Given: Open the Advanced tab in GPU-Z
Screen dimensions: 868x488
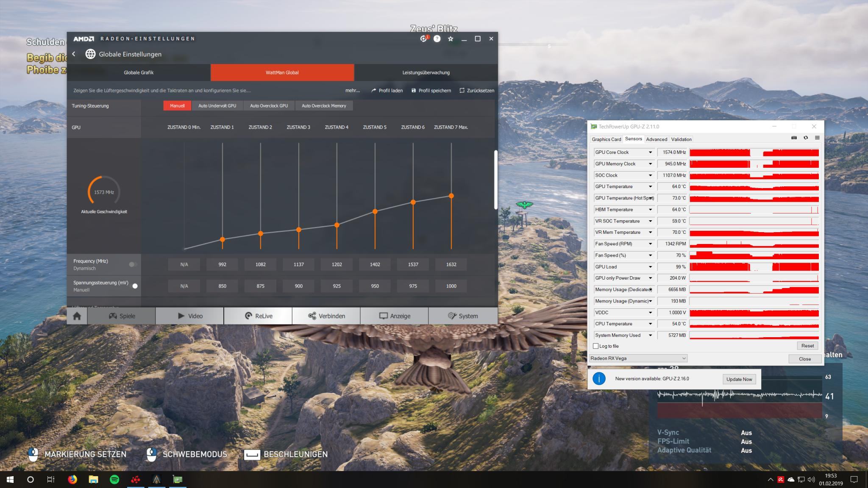Looking at the screenshot, I should click(657, 139).
